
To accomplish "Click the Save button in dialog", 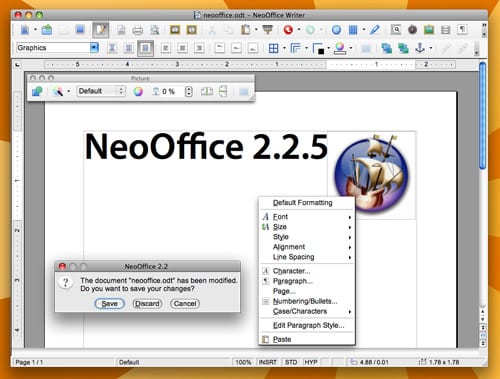I will (x=109, y=304).
